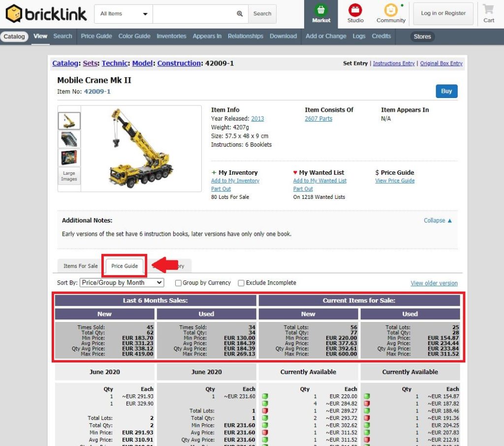The image size is (504, 446).
Task: Open the Logs nav item
Action: [359, 36]
